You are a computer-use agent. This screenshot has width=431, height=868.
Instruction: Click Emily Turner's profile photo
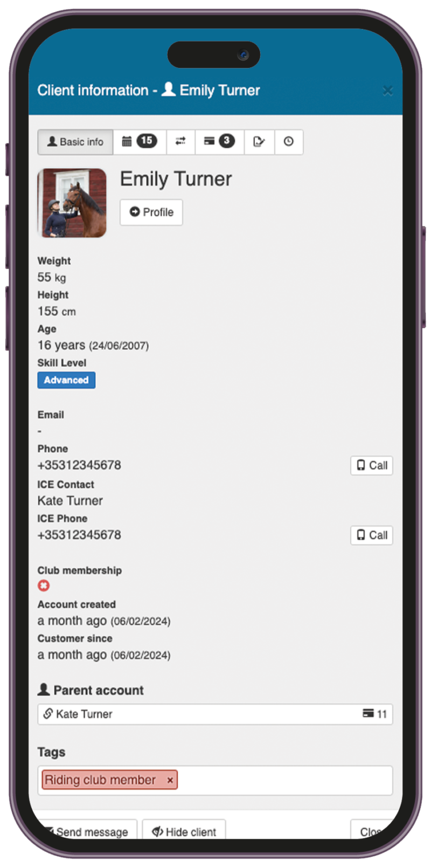pos(72,203)
